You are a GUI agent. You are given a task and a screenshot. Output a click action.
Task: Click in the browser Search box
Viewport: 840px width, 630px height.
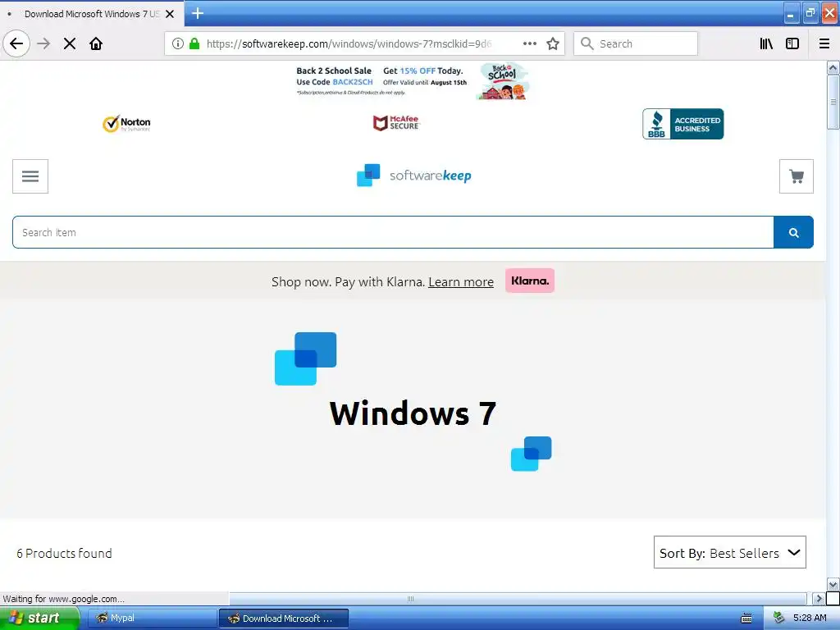tap(636, 44)
